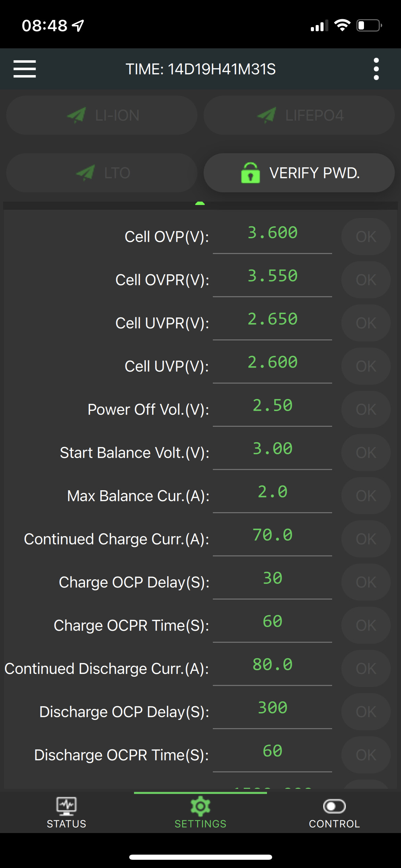The image size is (401, 868).
Task: Tap OK next to Continued Discharge Curr.
Action: (366, 668)
